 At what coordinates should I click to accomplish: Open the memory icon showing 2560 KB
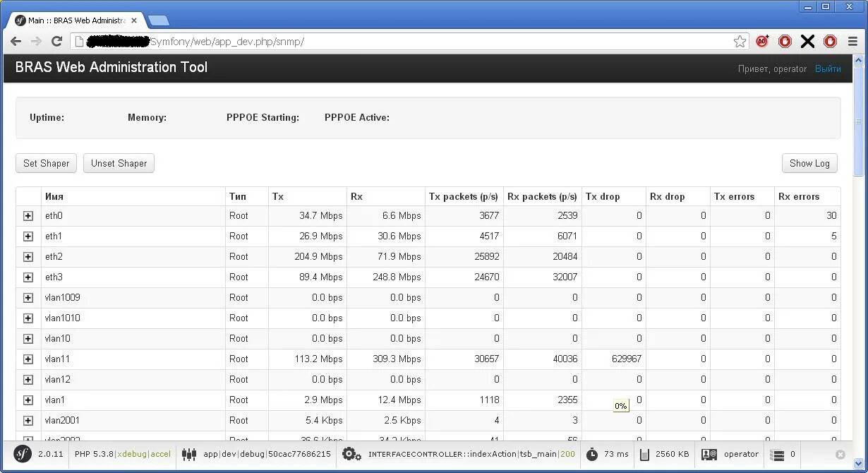pos(644,454)
